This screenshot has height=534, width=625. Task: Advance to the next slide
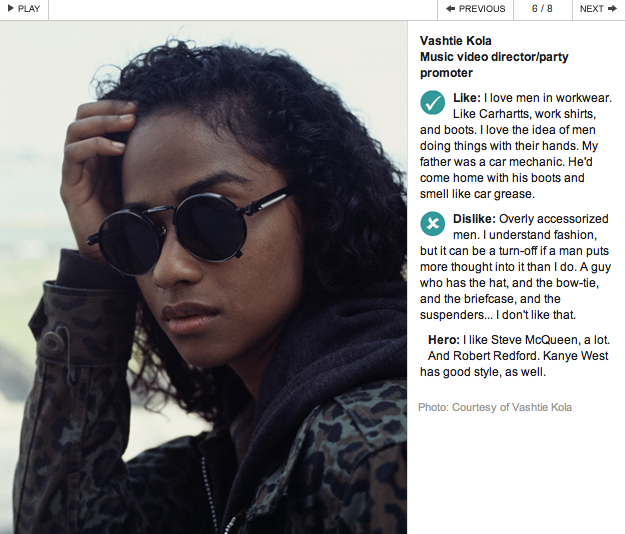click(x=598, y=9)
